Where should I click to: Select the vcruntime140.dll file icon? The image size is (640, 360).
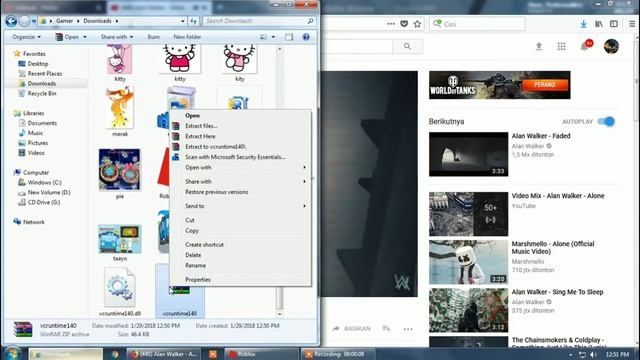pos(120,287)
